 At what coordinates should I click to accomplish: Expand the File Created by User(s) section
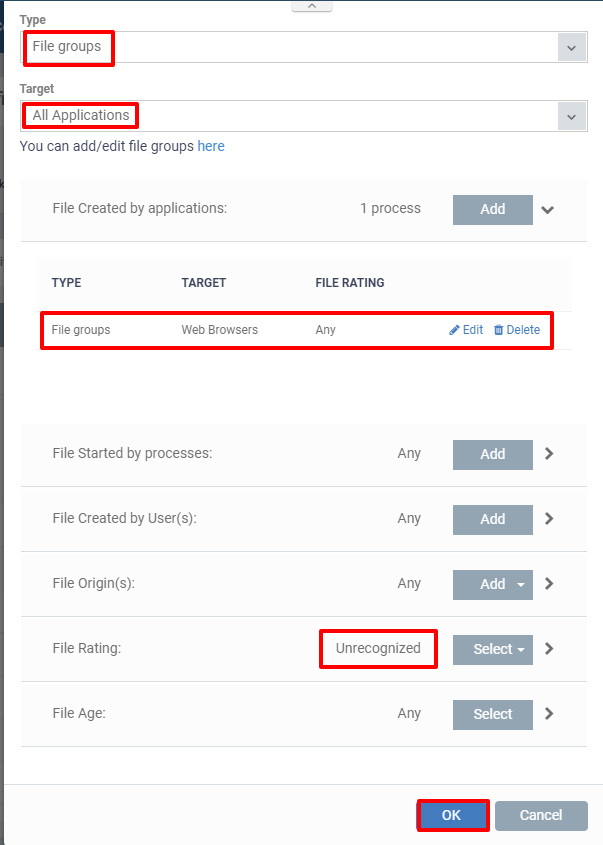pos(549,518)
